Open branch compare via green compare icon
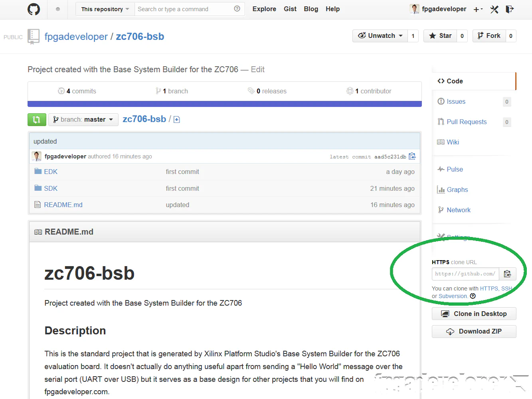The width and height of the screenshot is (532, 399). coord(36,119)
